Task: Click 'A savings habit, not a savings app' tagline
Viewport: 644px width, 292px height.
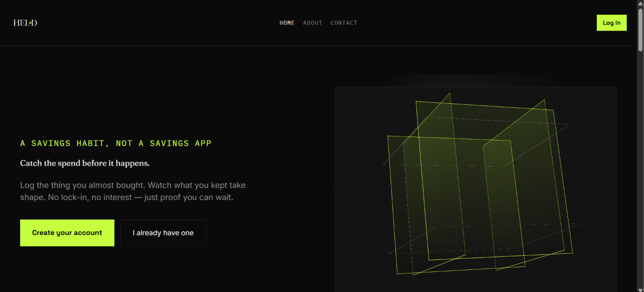Action: [116, 143]
